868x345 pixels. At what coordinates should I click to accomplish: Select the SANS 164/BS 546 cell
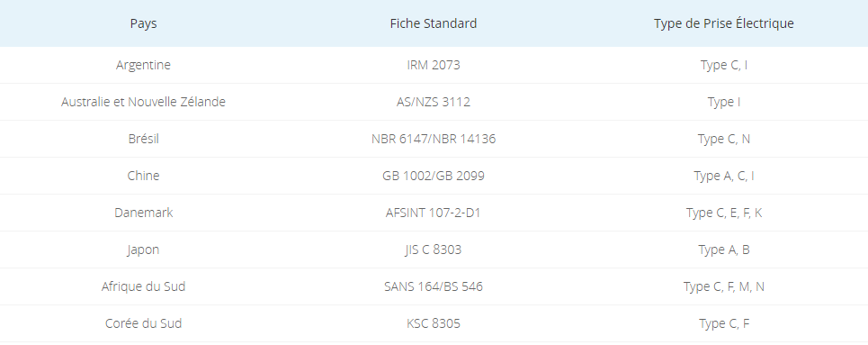434,286
